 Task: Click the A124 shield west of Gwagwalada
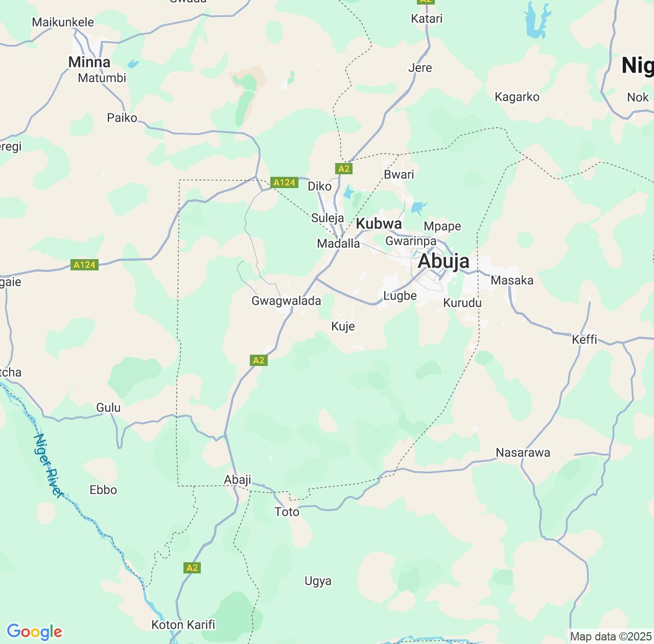coord(84,265)
